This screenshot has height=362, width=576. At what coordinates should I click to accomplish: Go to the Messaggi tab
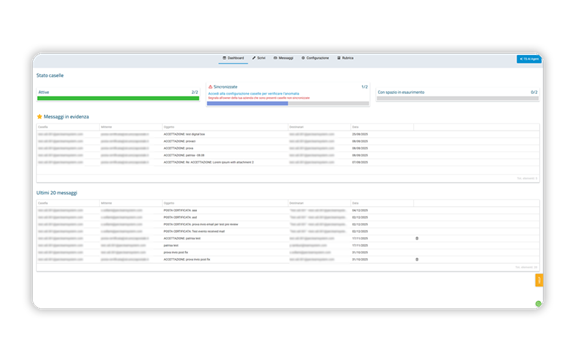tap(283, 58)
